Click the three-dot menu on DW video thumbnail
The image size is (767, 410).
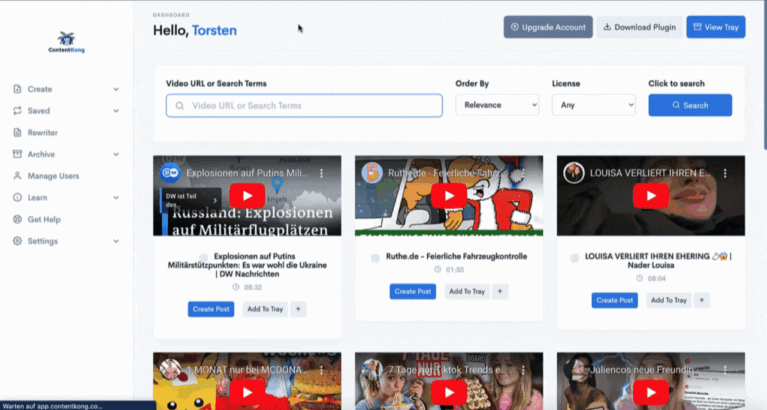(321, 173)
